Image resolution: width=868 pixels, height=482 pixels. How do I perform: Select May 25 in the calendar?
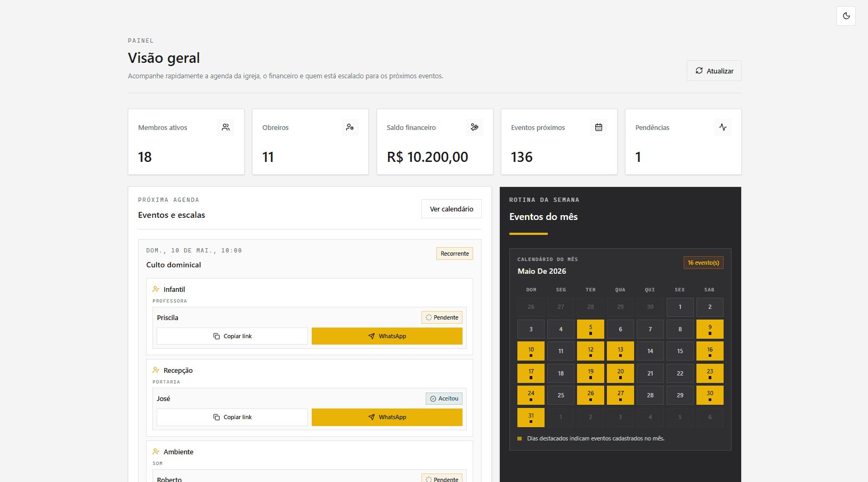point(561,395)
